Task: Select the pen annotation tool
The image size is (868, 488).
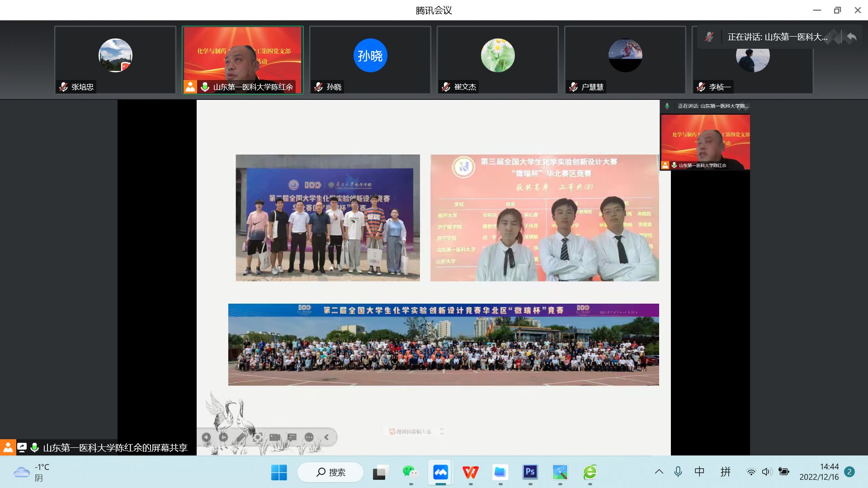Action: click(x=241, y=437)
